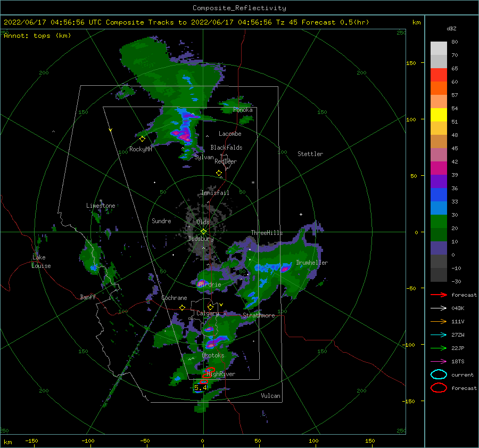Click the red 60 dBZ color swatch
The height and width of the screenshot is (448, 479).
(x=439, y=75)
